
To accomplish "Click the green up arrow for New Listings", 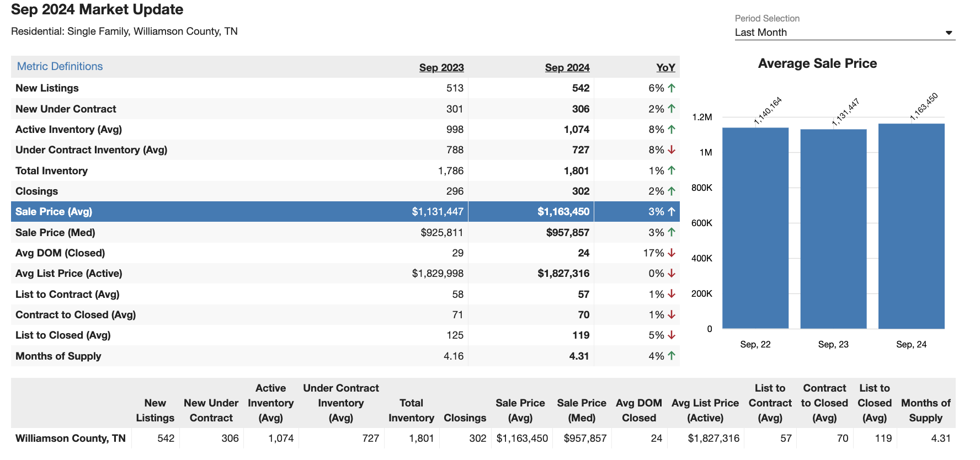I will (x=672, y=88).
